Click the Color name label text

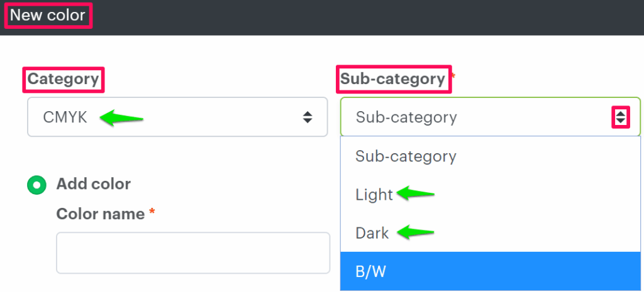click(x=101, y=214)
